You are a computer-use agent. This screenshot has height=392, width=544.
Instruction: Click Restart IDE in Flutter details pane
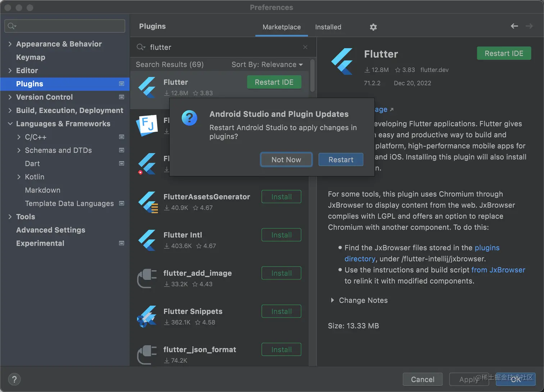pos(504,54)
